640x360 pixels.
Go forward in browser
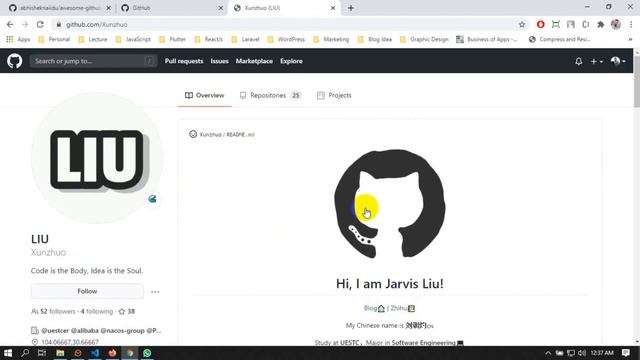25,24
